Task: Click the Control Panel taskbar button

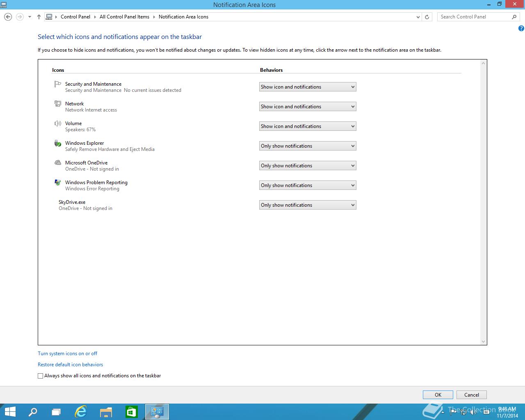Action: 157,412
